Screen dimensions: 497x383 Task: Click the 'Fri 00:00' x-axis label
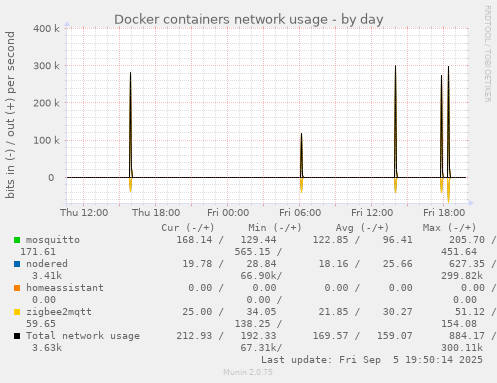pos(228,213)
